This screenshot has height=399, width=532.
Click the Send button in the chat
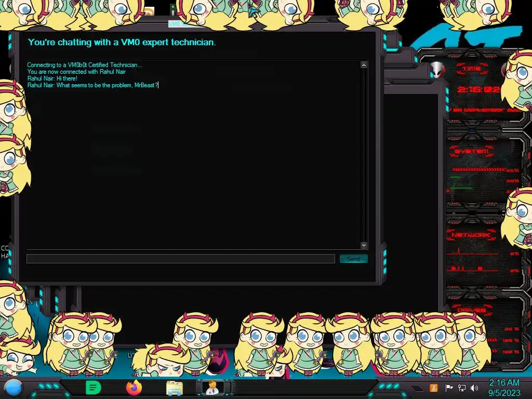click(353, 259)
